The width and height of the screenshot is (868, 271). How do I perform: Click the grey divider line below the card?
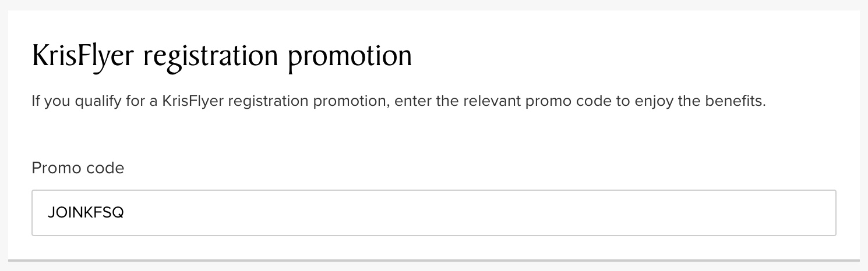pos(433,260)
